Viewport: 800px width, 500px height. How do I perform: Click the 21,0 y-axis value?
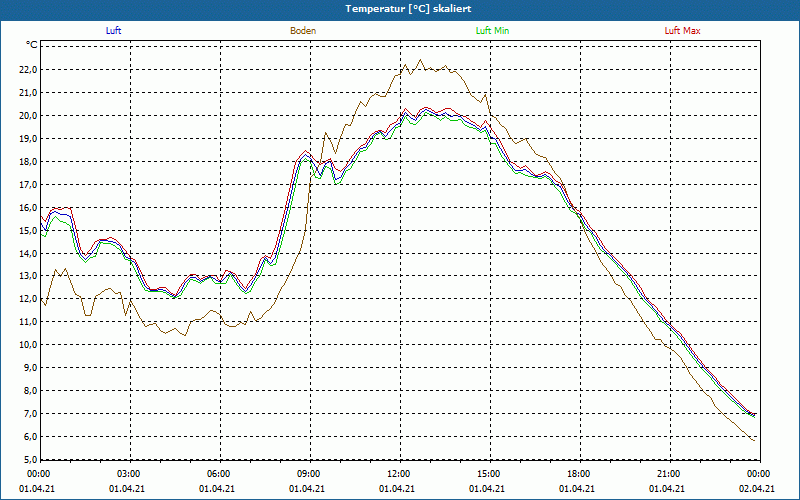coord(28,92)
